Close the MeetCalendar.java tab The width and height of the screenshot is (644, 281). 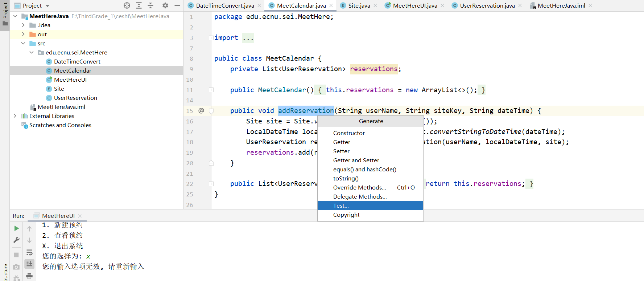coord(331,5)
